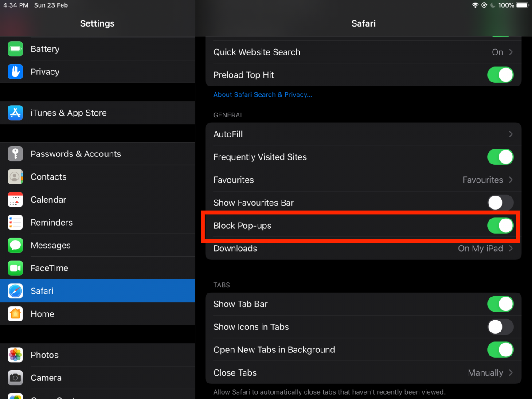Turn off Frequently Visited Sites

pos(501,157)
